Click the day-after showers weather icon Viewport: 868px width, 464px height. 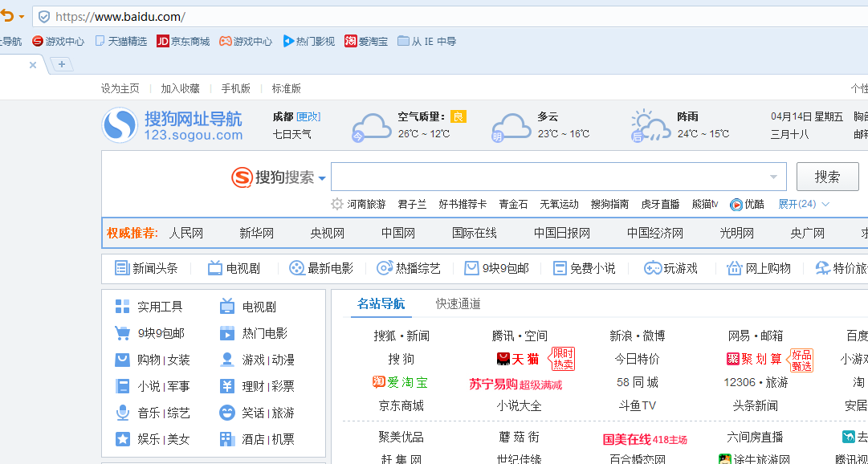click(x=650, y=127)
